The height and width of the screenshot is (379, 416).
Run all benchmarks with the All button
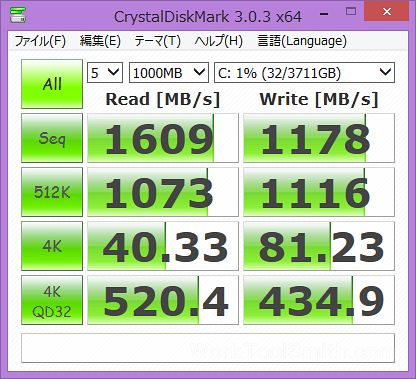(52, 84)
